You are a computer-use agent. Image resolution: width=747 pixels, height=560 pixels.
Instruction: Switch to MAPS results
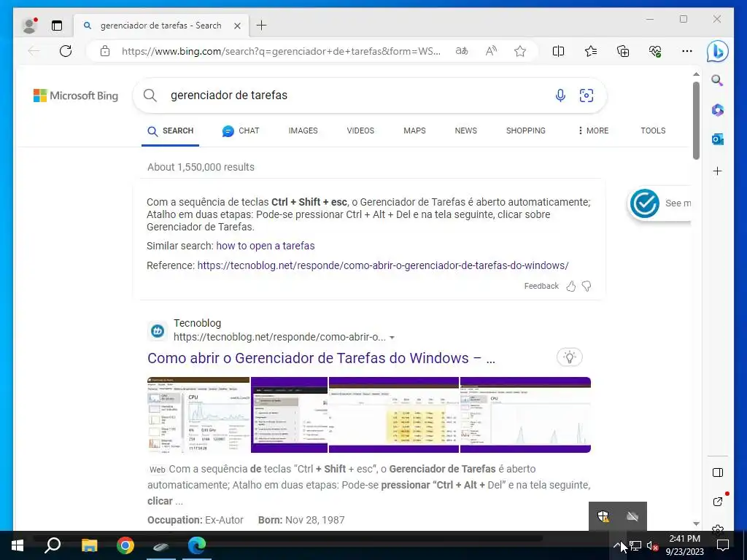pyautogui.click(x=414, y=131)
